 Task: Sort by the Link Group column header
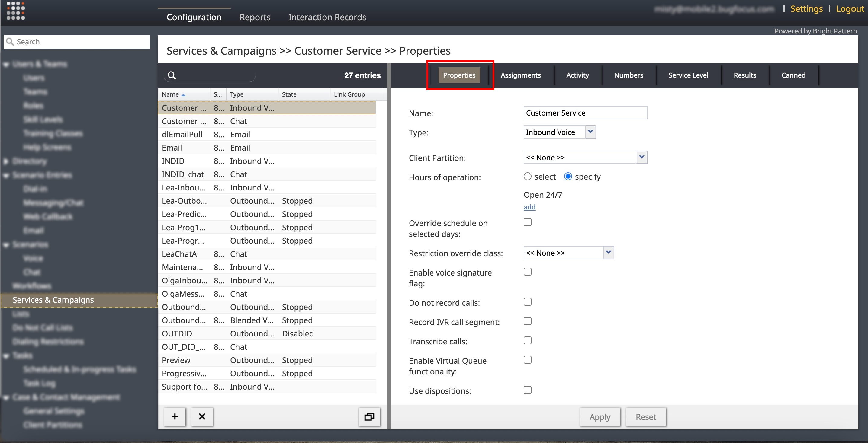coord(356,94)
